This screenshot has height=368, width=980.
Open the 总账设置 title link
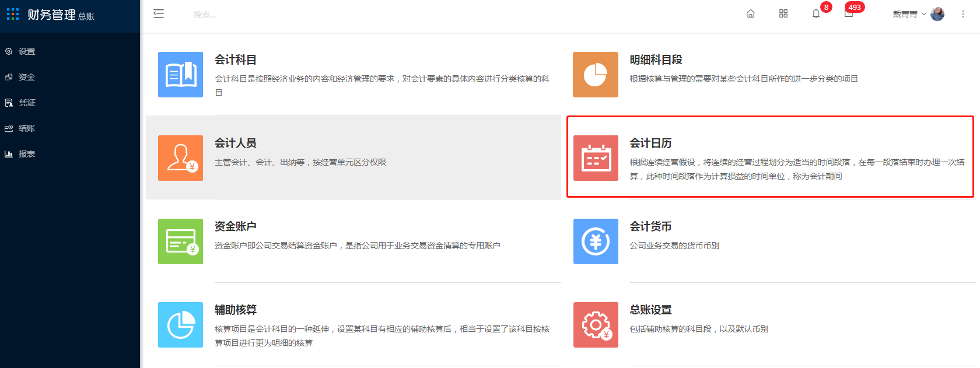(x=650, y=310)
